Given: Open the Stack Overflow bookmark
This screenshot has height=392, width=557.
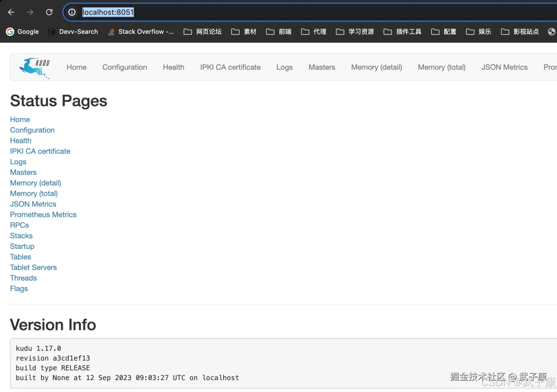Looking at the screenshot, I should coord(141,32).
